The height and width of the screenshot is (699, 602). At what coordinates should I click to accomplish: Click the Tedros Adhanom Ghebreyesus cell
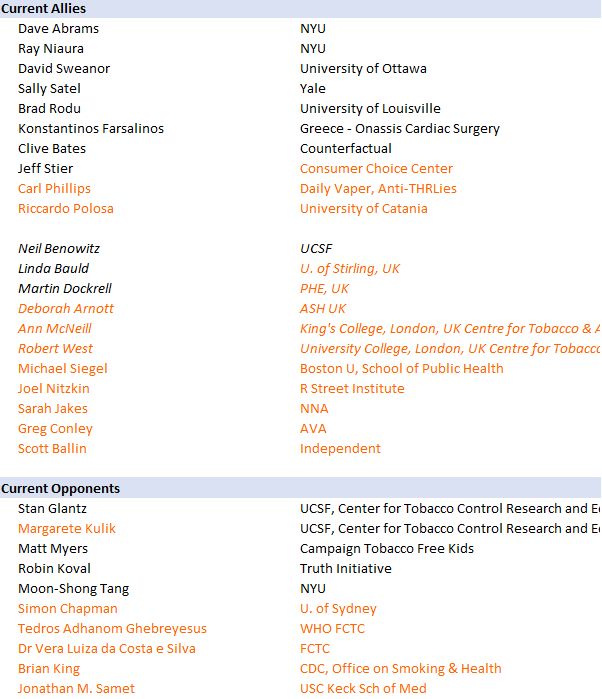point(112,629)
